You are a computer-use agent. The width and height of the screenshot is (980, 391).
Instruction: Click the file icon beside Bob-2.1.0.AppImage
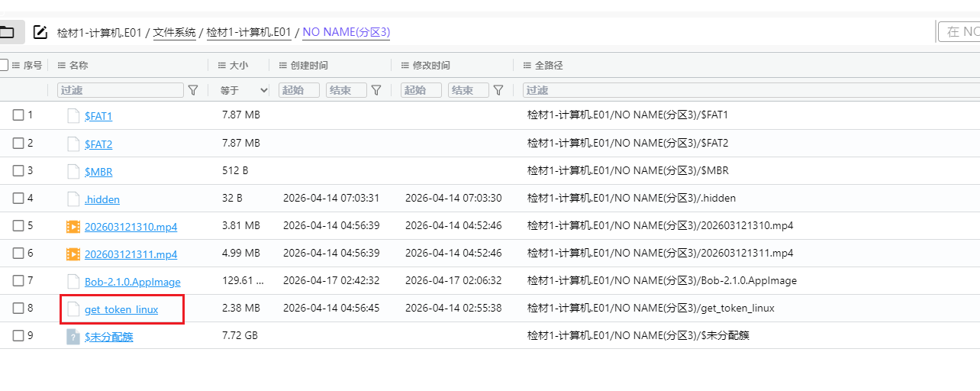pyautogui.click(x=73, y=281)
